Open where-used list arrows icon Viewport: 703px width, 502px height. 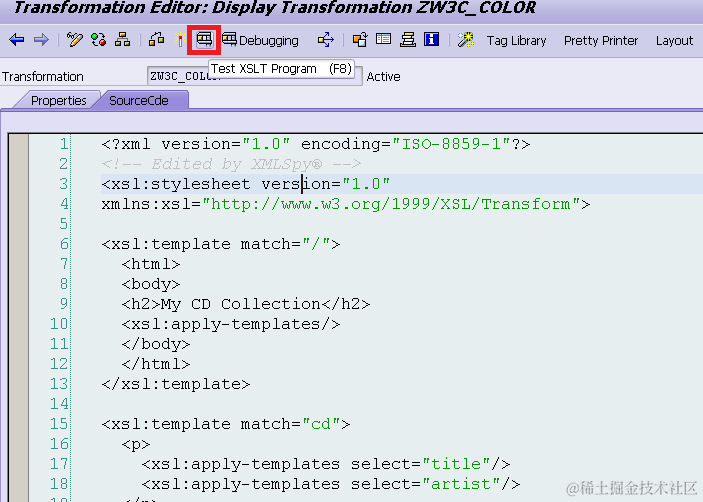point(326,40)
